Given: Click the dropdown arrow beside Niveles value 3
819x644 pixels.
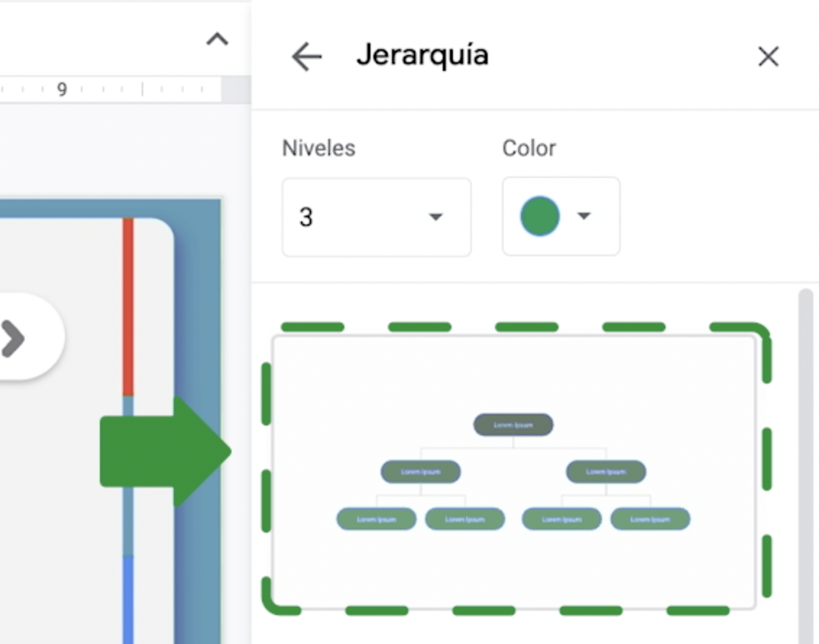Looking at the screenshot, I should tap(435, 217).
